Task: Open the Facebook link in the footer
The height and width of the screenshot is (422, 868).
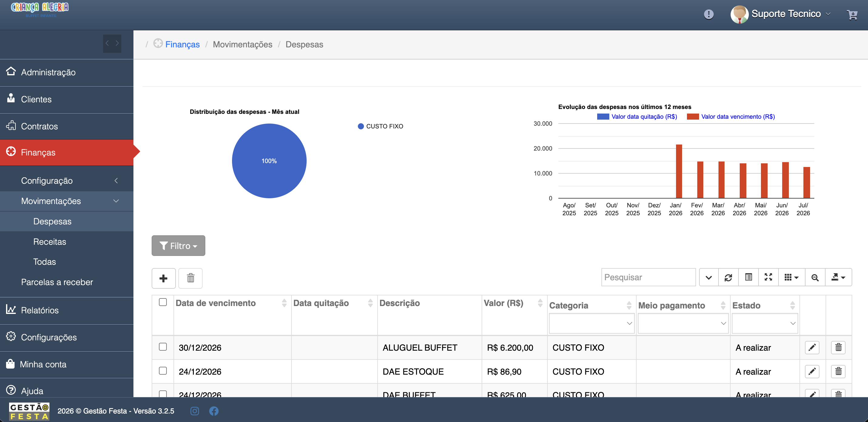Action: (x=214, y=411)
